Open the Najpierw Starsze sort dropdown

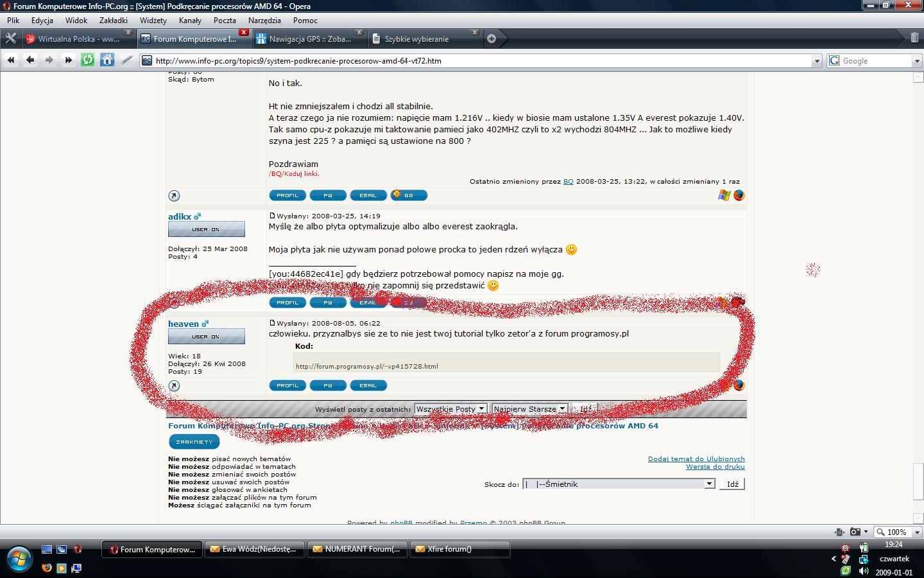pyautogui.click(x=529, y=408)
